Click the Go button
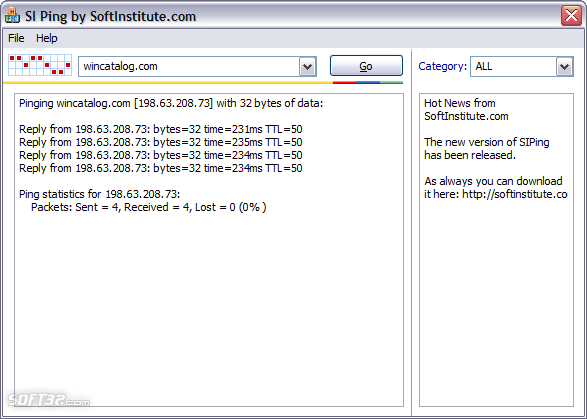This screenshot has width=587, height=419. [x=366, y=66]
